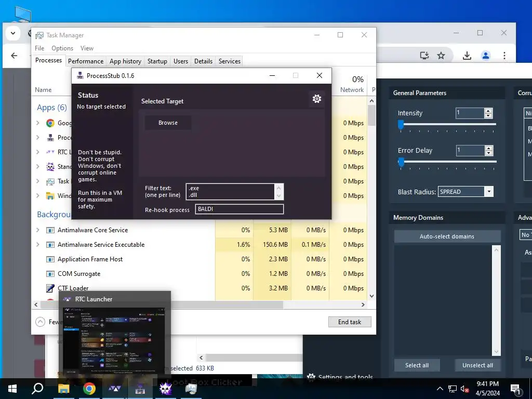This screenshot has height=399, width=532.
Task: Click Task Manager vertical scrollbar down arrow
Action: pyautogui.click(x=371, y=296)
